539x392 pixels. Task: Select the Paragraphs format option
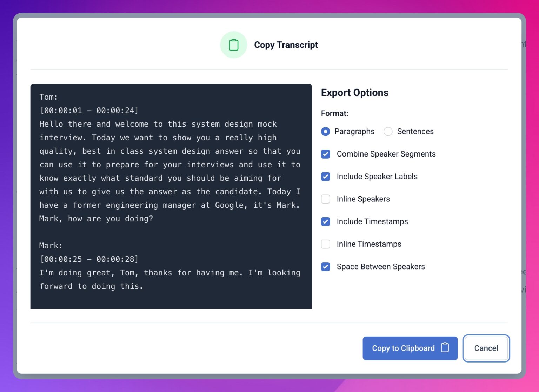pos(325,132)
